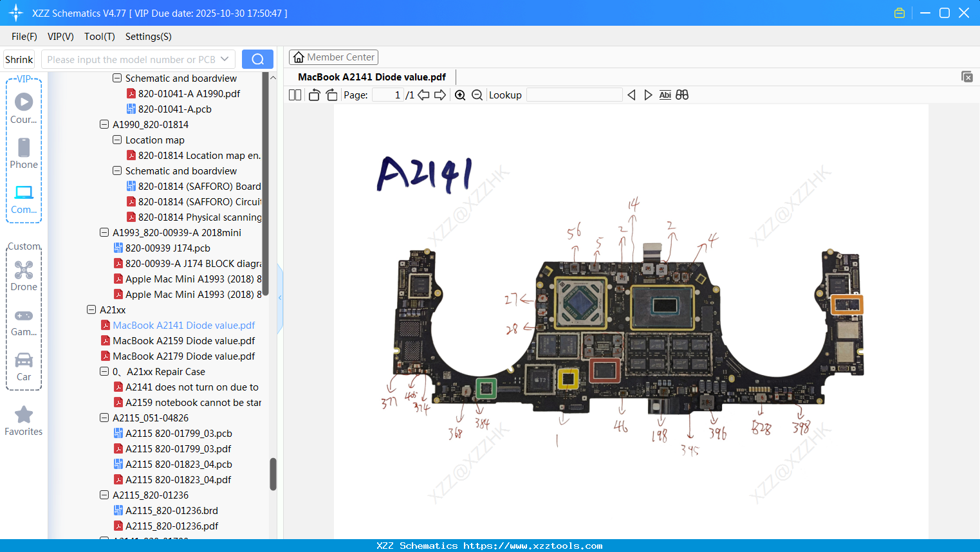Open the Favorites star
Screen dimensions: 980x552
(x=24, y=421)
